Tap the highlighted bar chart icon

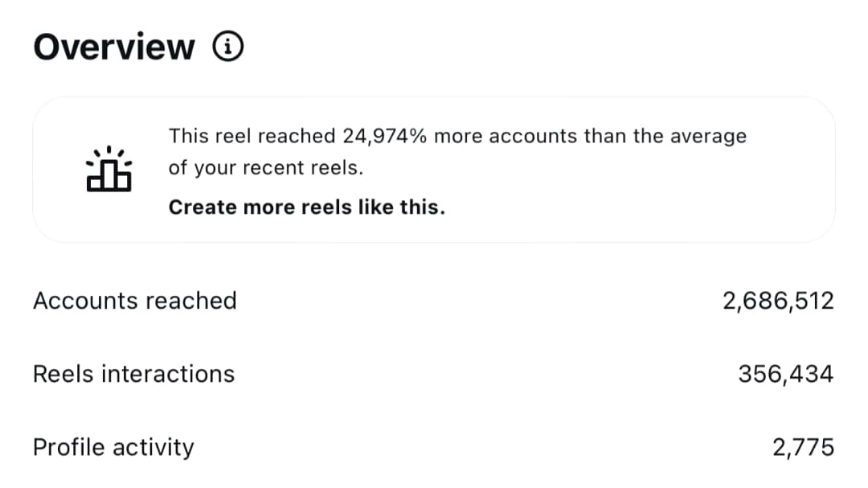click(x=109, y=170)
